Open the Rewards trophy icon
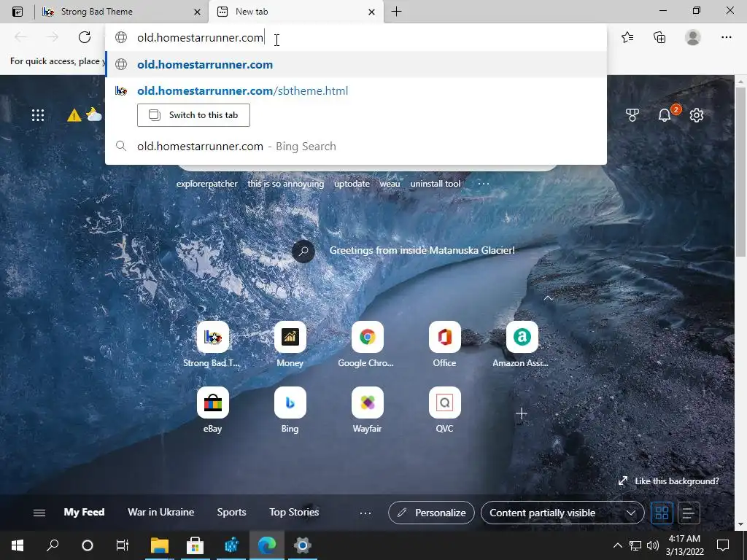 click(x=632, y=114)
